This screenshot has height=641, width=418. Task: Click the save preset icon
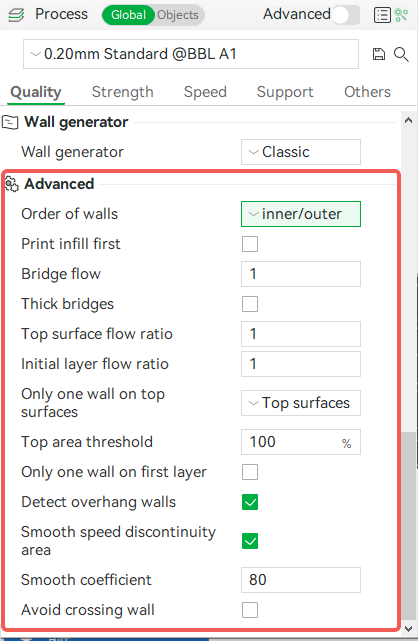[379, 54]
